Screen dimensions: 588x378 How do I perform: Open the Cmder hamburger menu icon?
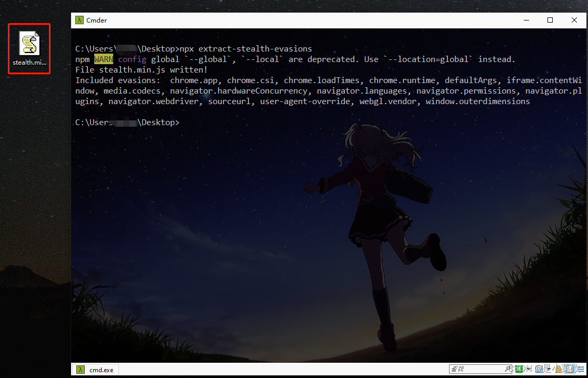[x=580, y=369]
